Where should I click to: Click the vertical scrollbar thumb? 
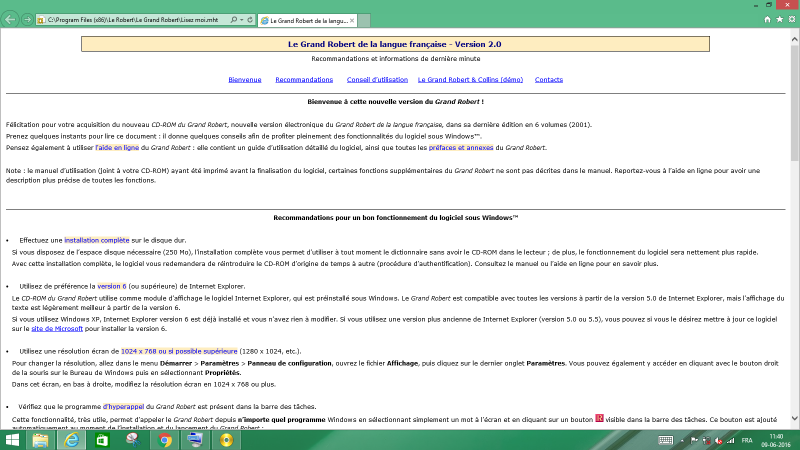[x=794, y=104]
